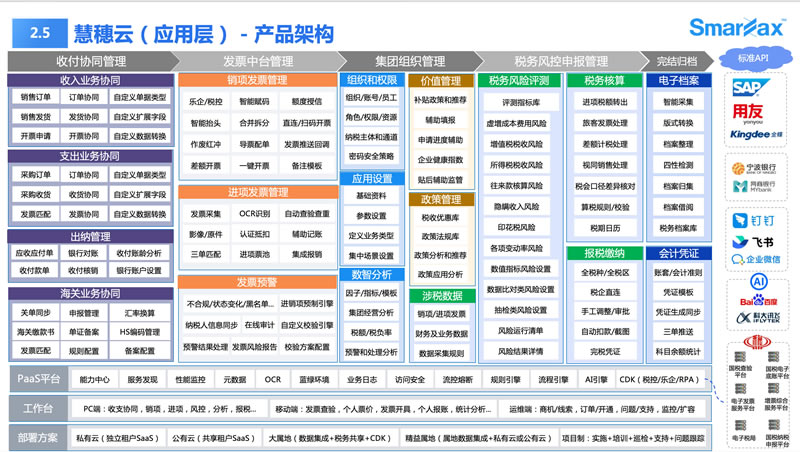The width and height of the screenshot is (800, 452).
Task: Click the 钉钉 DingTalk icon
Action: 756,219
